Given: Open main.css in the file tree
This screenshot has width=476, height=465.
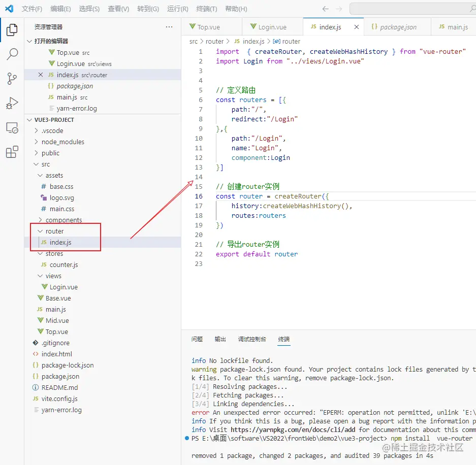Looking at the screenshot, I should coord(103,209).
